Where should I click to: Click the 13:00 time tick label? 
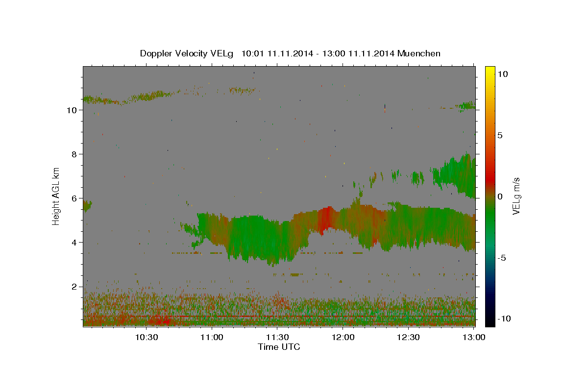[474, 337]
